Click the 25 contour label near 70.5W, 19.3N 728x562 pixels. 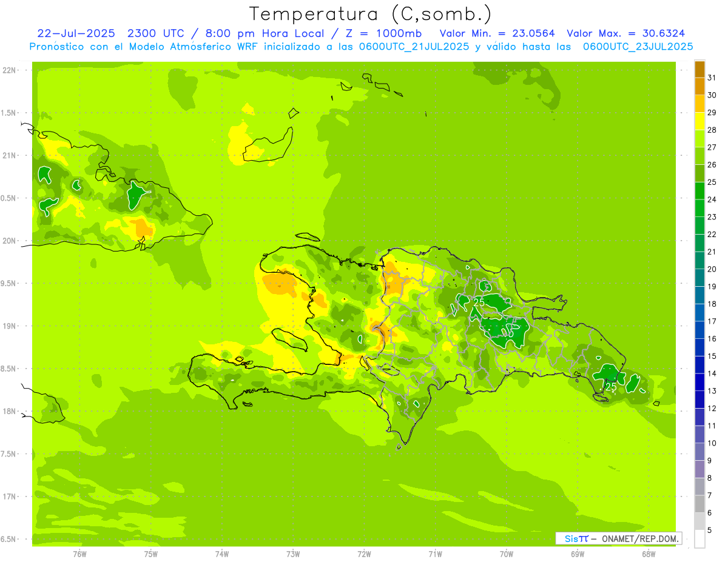coord(479,301)
